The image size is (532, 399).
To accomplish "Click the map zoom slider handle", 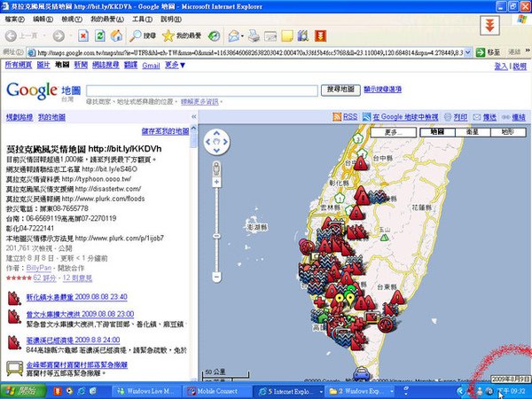I will pos(216,236).
